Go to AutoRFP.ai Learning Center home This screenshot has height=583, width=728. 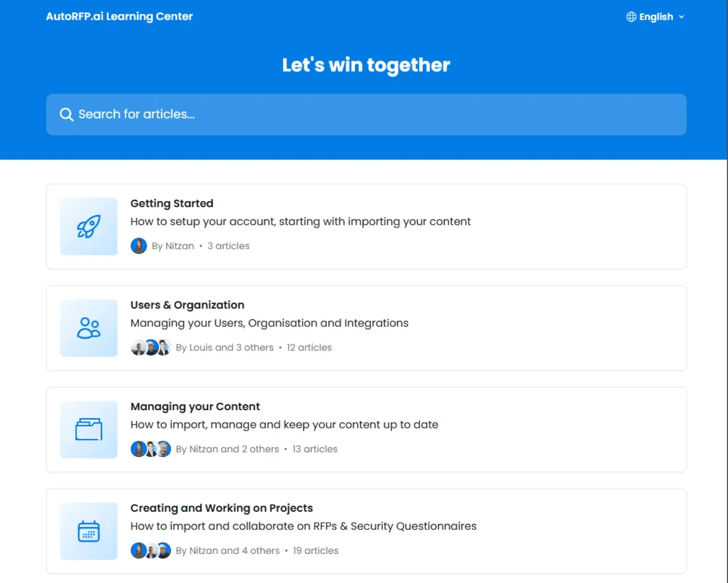(x=119, y=16)
